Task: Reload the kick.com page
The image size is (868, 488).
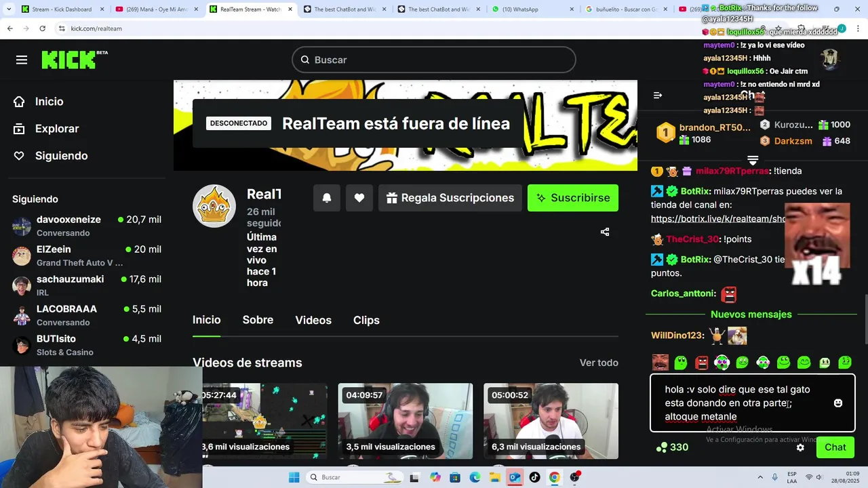Action: tap(42, 28)
